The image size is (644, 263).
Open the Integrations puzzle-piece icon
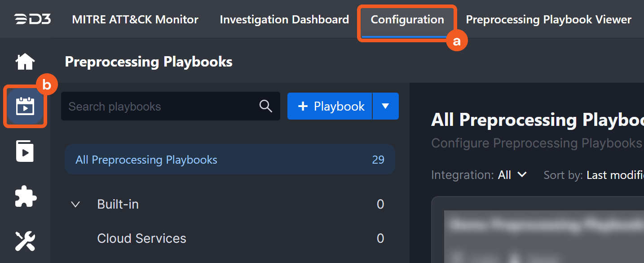click(25, 196)
